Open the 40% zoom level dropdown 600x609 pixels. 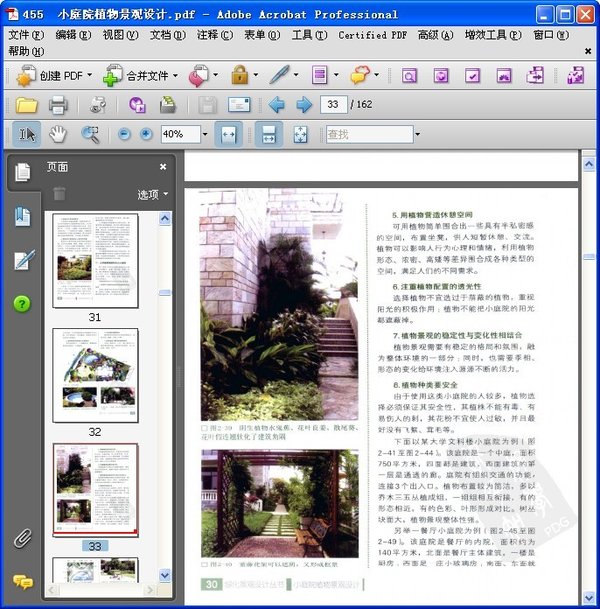tap(204, 134)
